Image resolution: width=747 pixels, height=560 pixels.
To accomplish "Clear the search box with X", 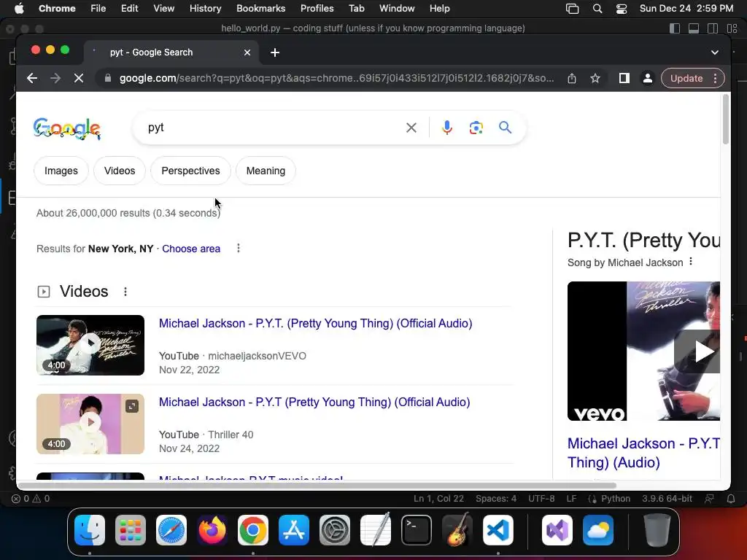I will [411, 128].
